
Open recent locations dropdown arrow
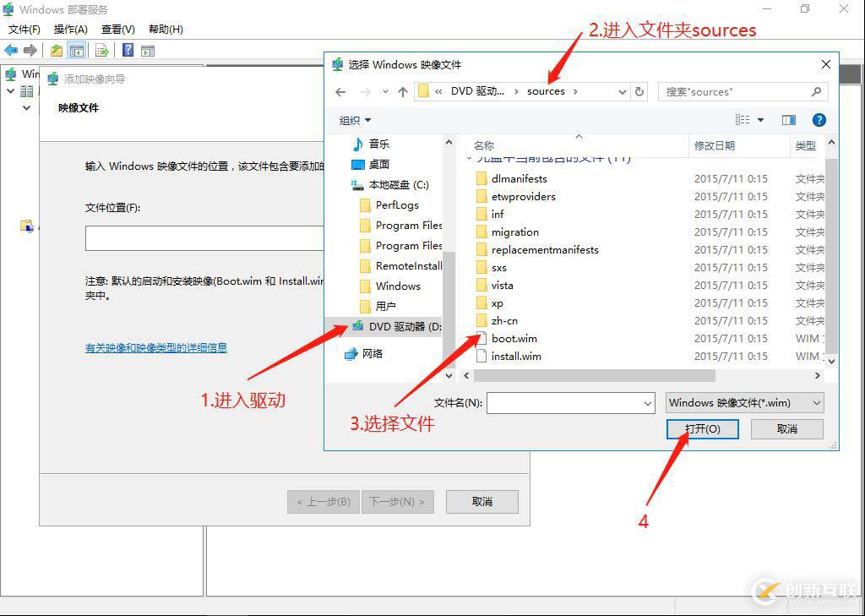(x=385, y=92)
